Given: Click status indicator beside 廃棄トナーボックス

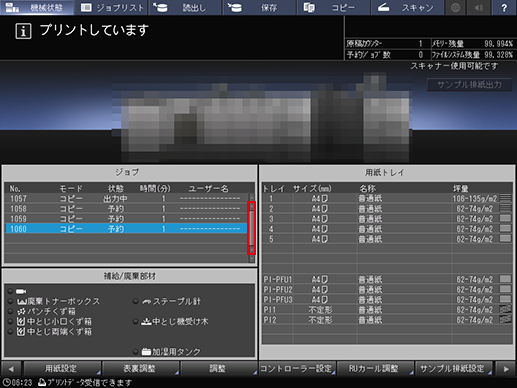Looking at the screenshot, I should (10, 301).
